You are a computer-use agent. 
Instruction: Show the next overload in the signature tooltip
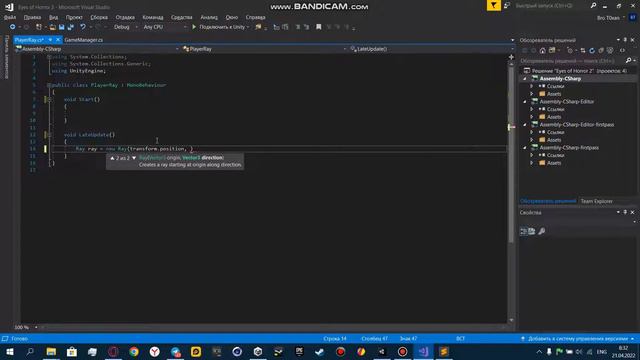[x=134, y=158]
